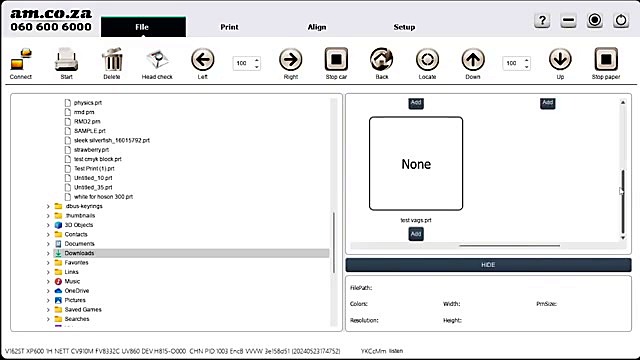Increase carriage step value with up arrow
Image resolution: width=640 pixels, height=360 pixels.
coord(257,60)
